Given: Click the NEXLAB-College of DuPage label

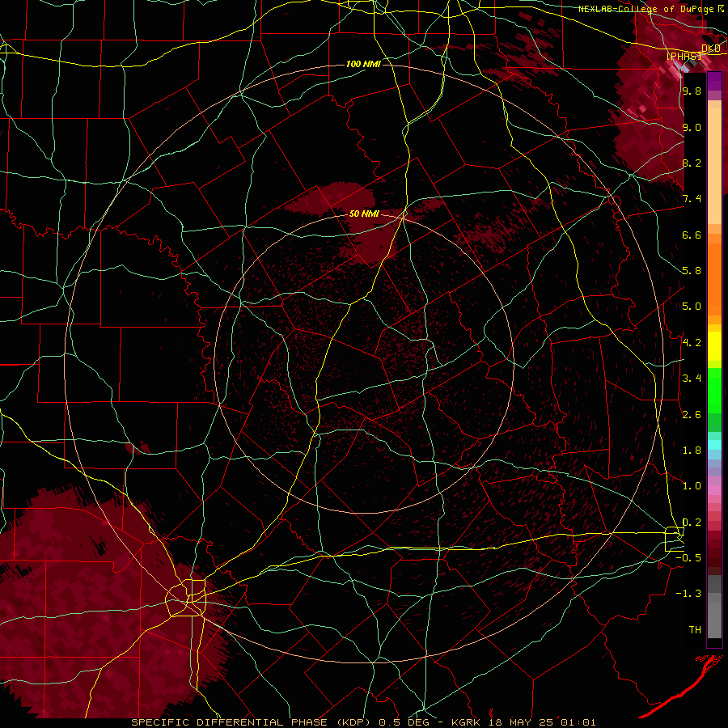Looking at the screenshot, I should coord(645,9).
